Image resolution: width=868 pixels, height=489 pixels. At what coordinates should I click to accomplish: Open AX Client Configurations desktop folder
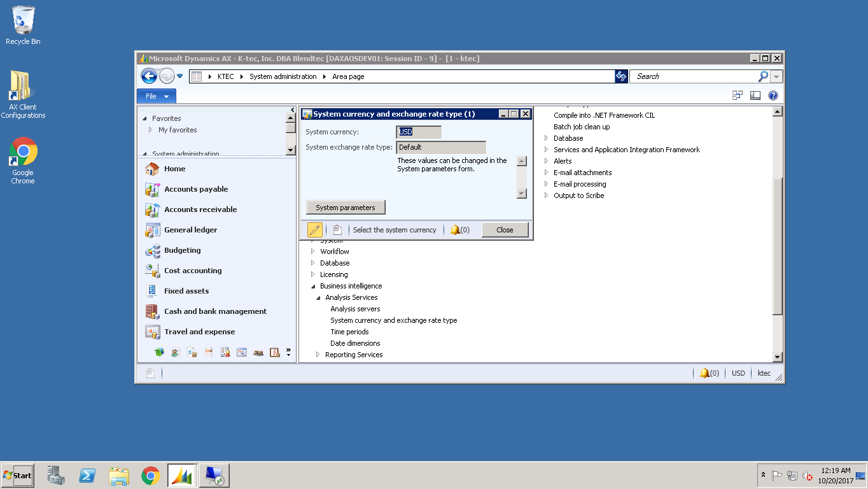pos(23,94)
